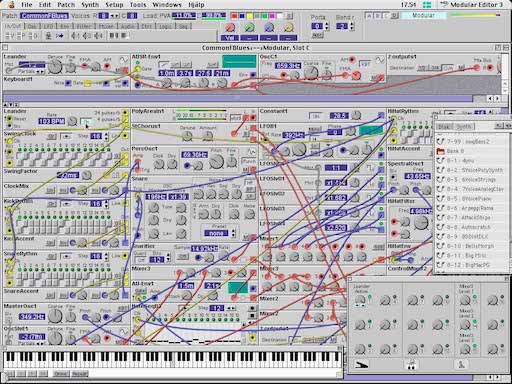The width and height of the screenshot is (512, 384).
Task: Select the Filter module tab
Action: (84, 26)
